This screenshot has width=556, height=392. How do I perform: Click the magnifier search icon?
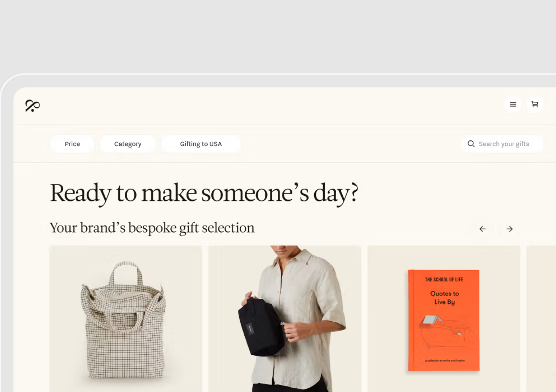471,144
